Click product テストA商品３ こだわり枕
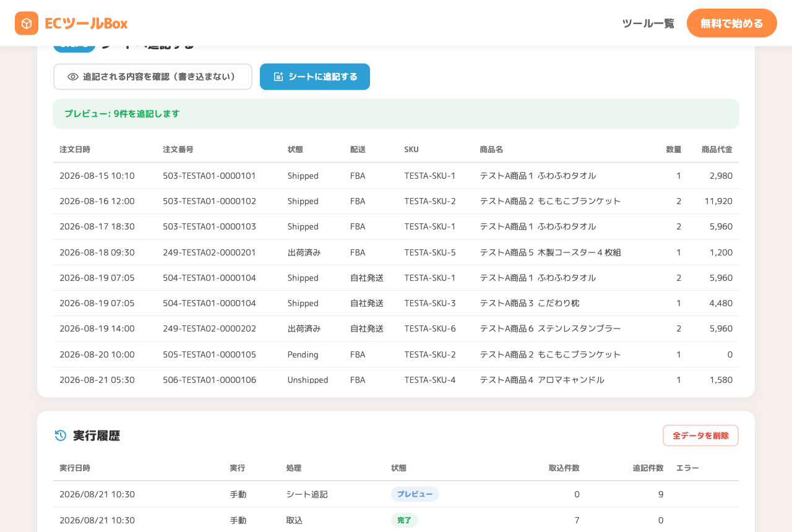 [x=530, y=303]
